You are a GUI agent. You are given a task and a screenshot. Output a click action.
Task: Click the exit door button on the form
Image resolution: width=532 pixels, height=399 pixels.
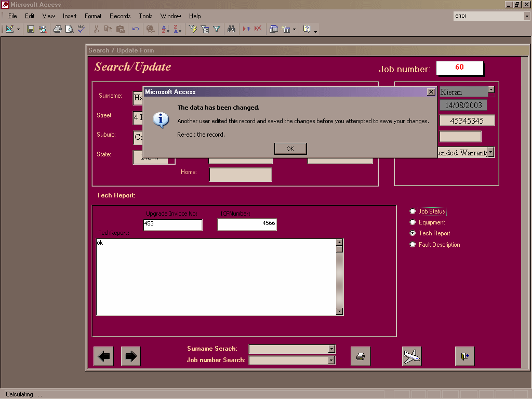pyautogui.click(x=465, y=356)
